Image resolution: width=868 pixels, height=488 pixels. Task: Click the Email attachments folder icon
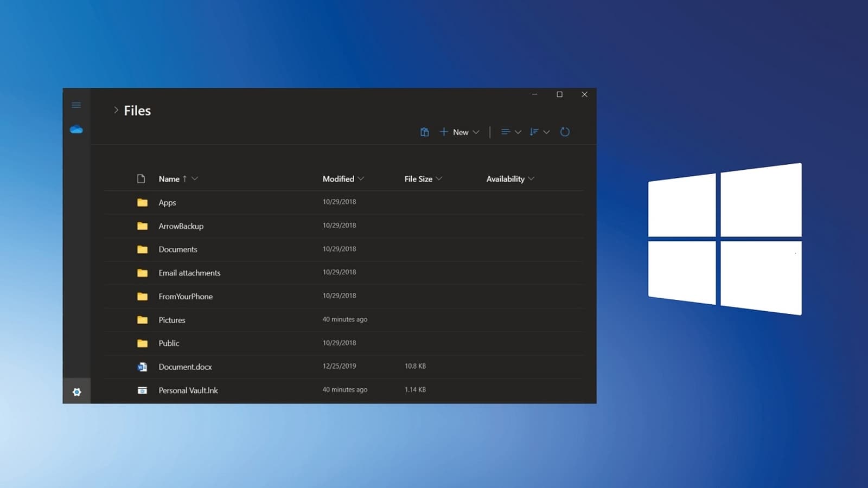[x=142, y=273]
